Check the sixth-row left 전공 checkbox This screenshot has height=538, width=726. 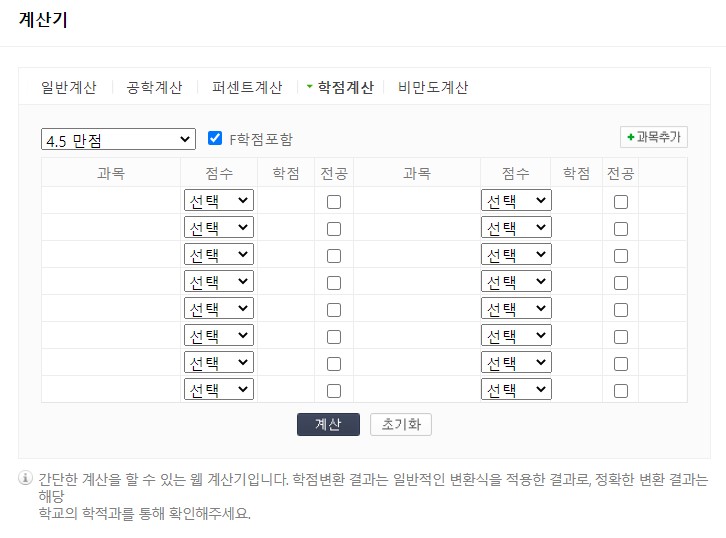[x=334, y=337]
